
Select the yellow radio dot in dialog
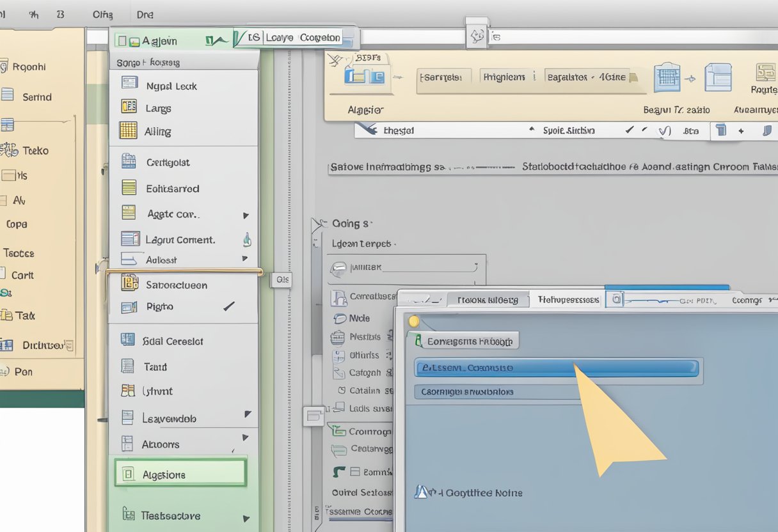coord(413,322)
